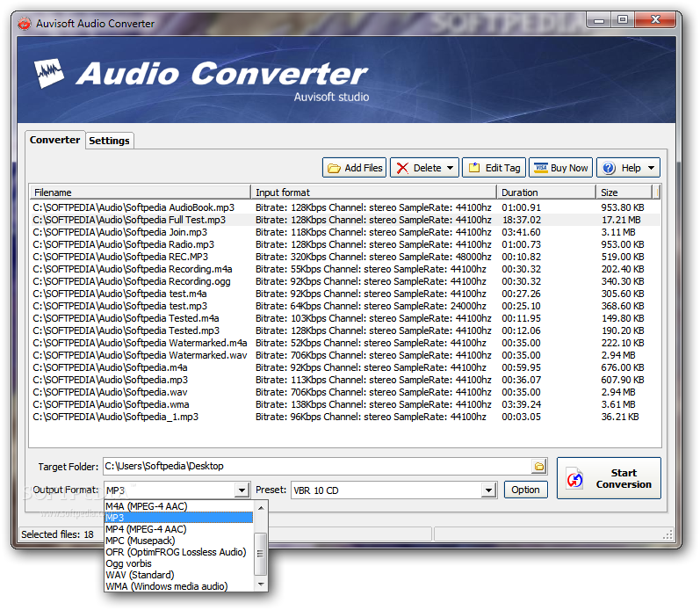
Task: Click the Start Conversion button
Action: point(609,478)
